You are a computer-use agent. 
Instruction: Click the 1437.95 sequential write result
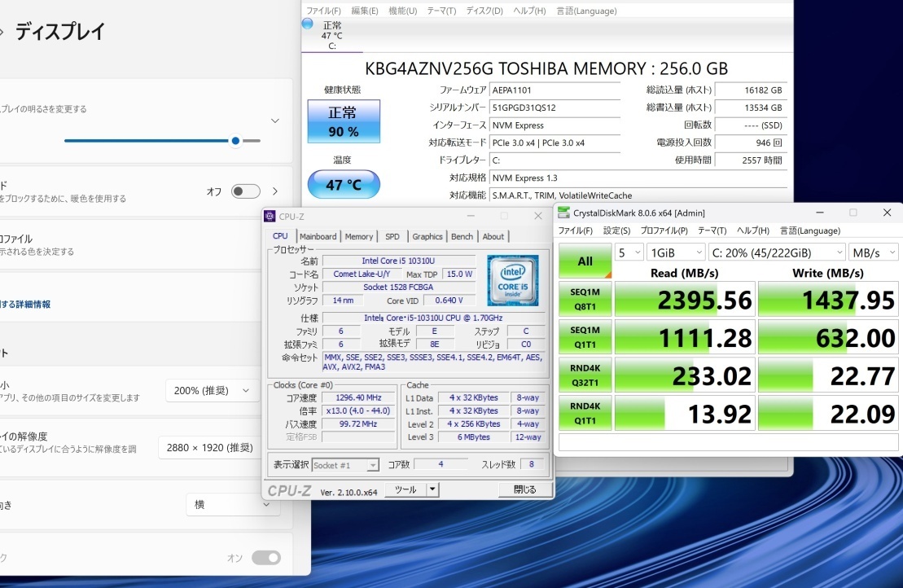click(828, 300)
